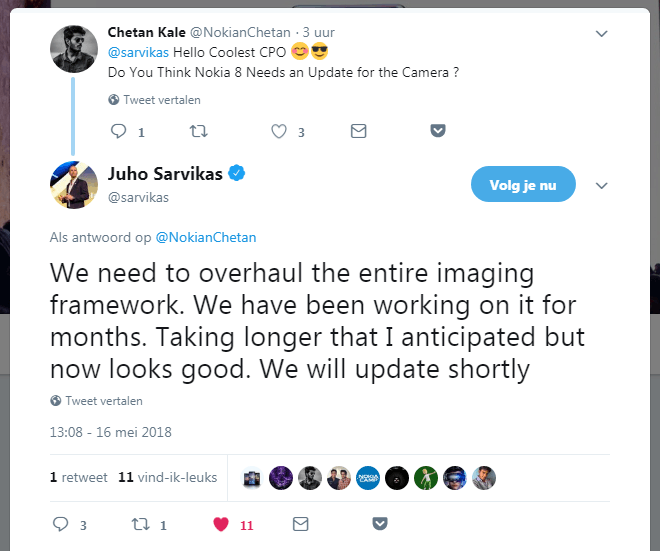Open the dropdown arrow beside Volg je nu
Viewport: 660px width, 551px height.
tap(601, 185)
